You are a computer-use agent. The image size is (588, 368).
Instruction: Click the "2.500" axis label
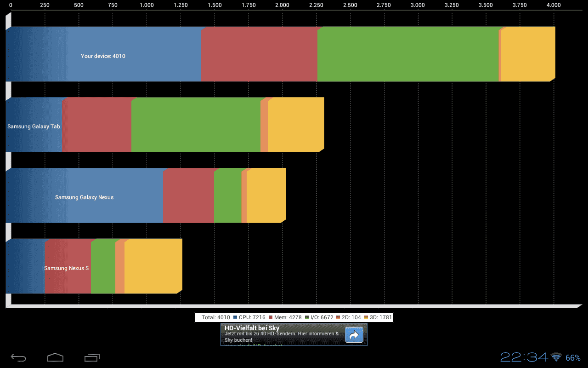[350, 5]
